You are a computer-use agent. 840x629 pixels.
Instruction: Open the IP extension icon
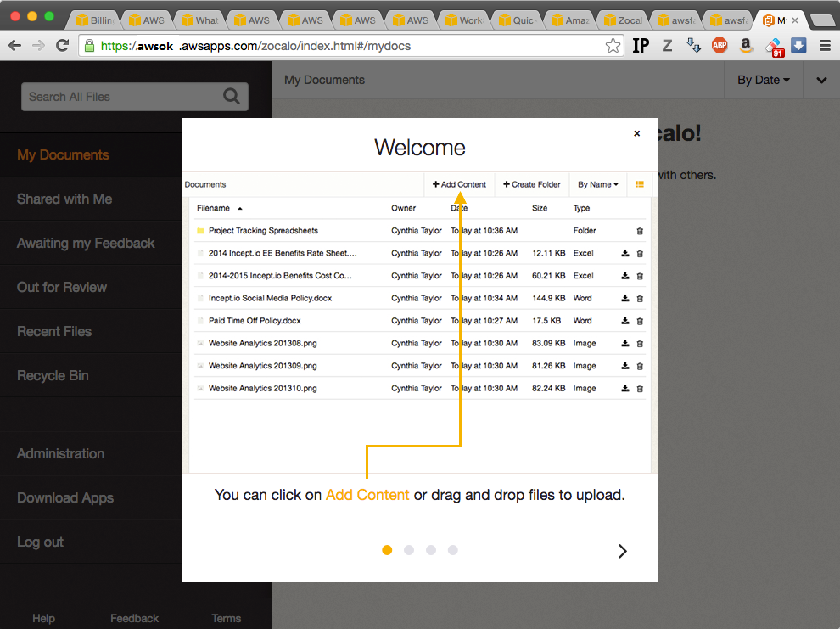point(641,46)
